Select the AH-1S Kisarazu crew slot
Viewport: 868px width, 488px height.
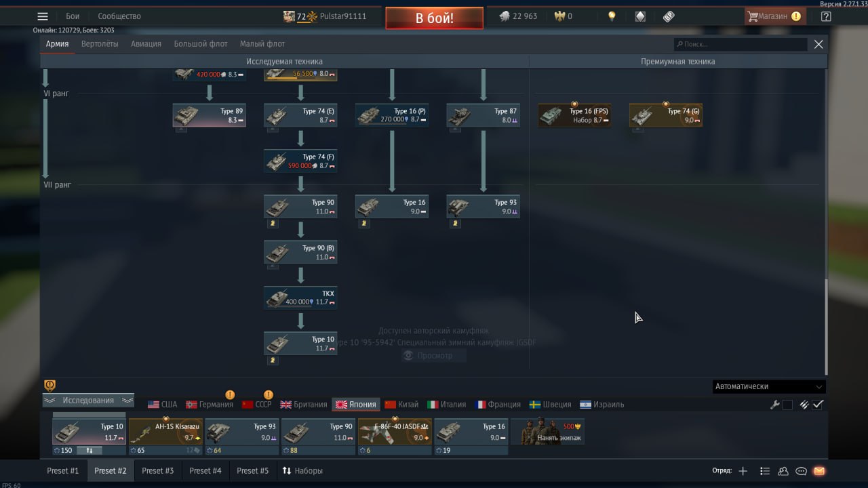[165, 432]
